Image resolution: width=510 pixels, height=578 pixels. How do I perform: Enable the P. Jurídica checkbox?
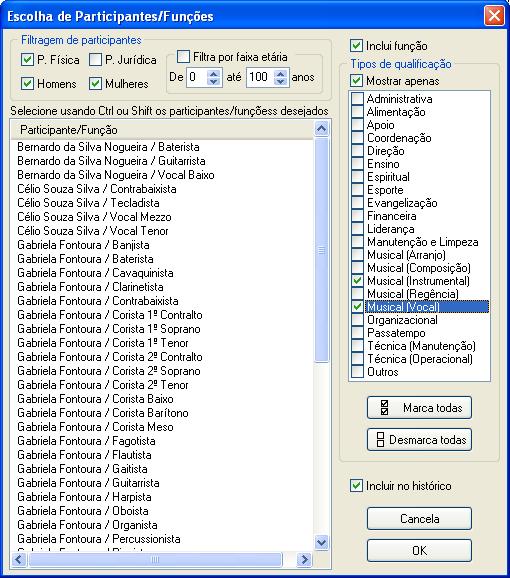coord(95,59)
